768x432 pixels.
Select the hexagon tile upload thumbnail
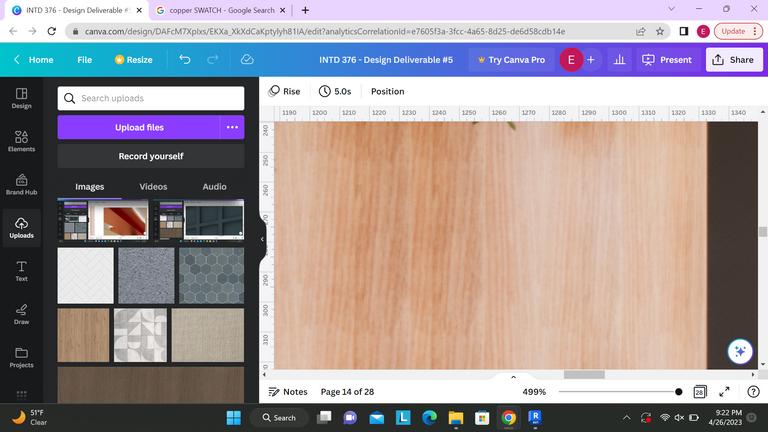[211, 275]
